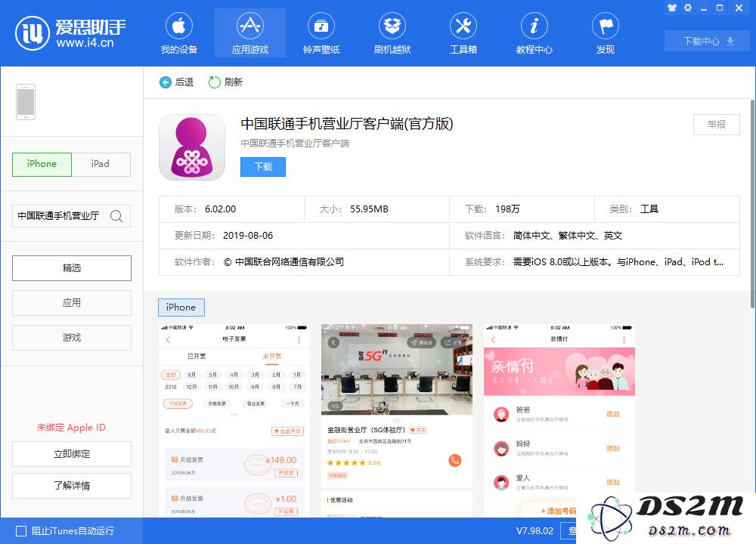Open settings gear in title bar

tap(688, 8)
